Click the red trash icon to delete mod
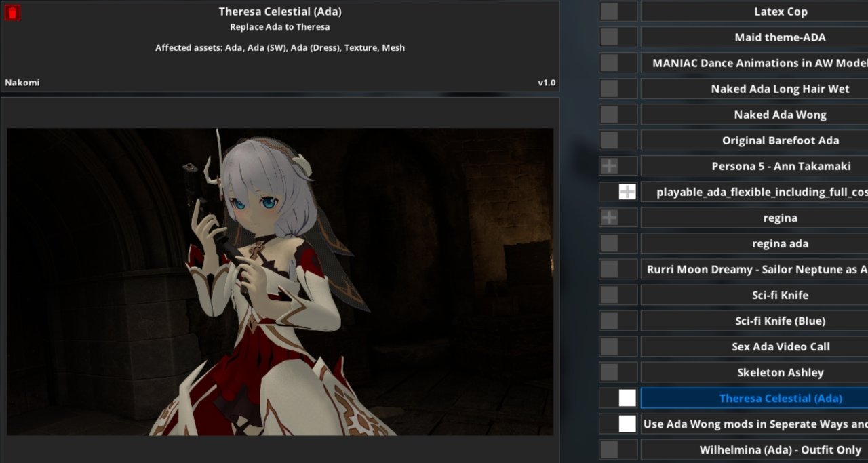868x463 pixels. [x=12, y=12]
